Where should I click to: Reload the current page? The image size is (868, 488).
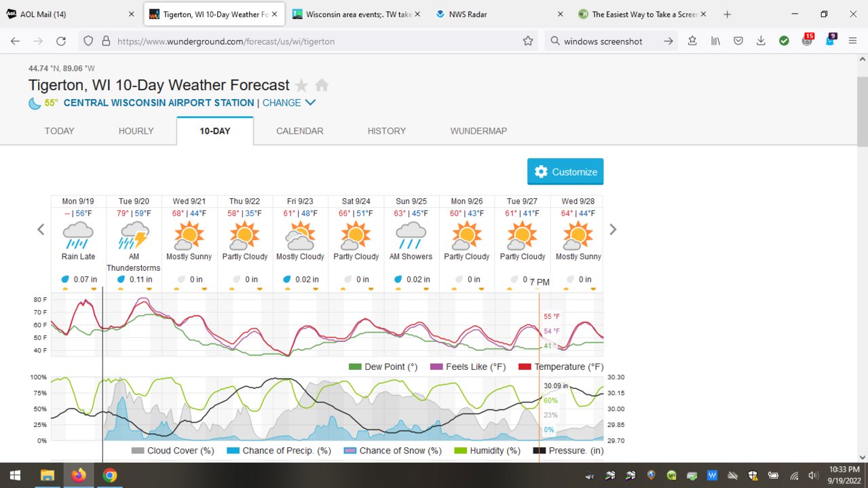(60, 41)
